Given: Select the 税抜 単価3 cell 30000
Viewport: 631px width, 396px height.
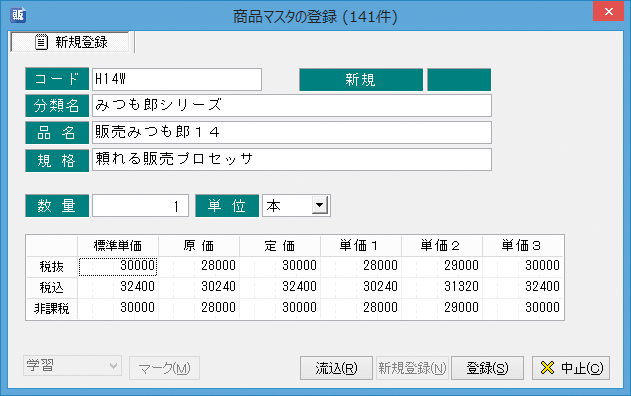Looking at the screenshot, I should point(523,266).
